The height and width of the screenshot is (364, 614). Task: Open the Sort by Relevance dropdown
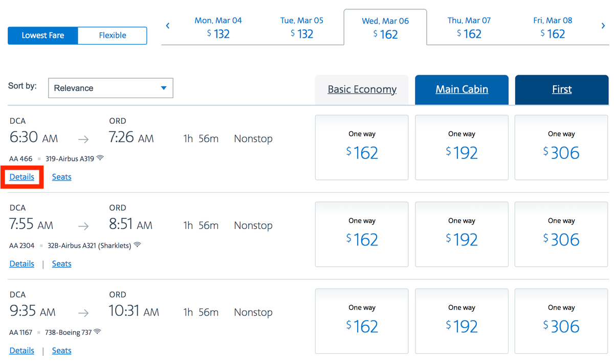click(110, 88)
